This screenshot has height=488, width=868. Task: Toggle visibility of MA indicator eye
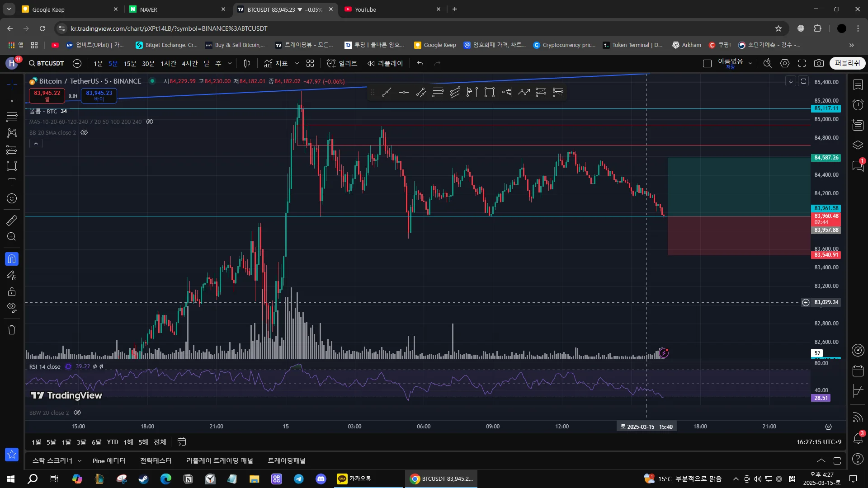click(150, 122)
